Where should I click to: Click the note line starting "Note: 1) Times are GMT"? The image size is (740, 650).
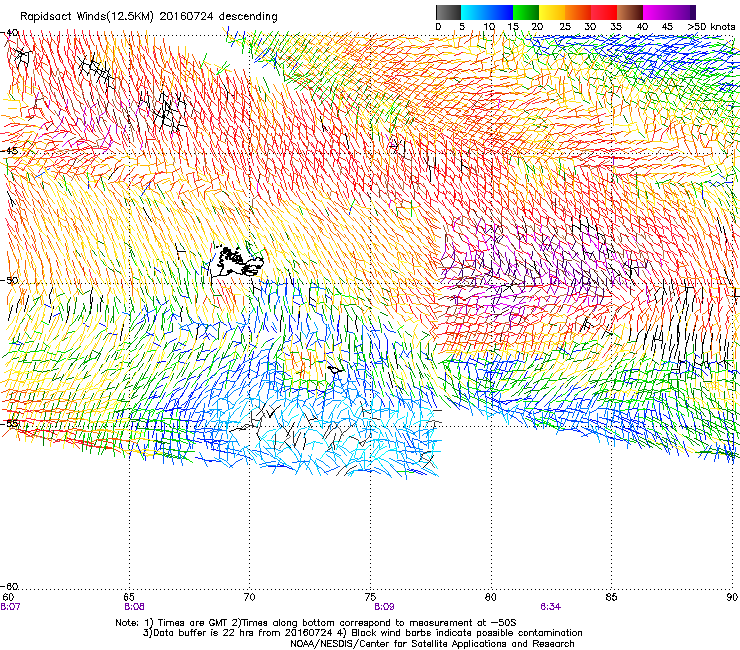(316, 623)
